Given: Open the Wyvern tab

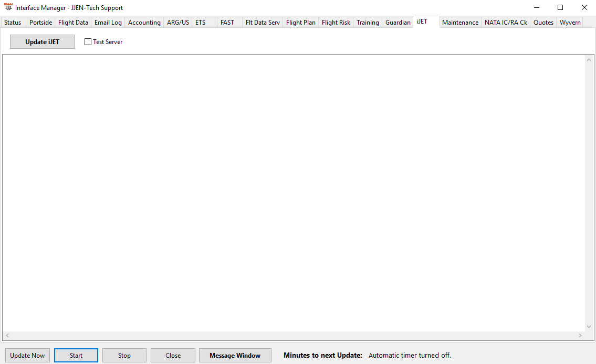Looking at the screenshot, I should point(570,23).
